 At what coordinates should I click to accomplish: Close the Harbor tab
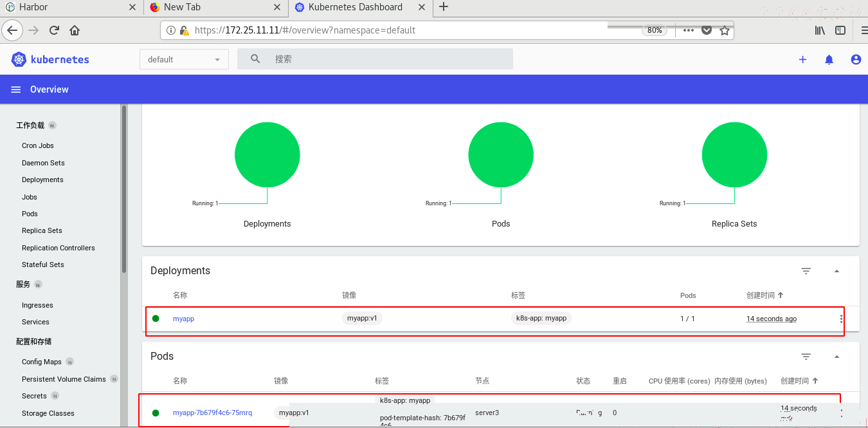[x=132, y=7]
